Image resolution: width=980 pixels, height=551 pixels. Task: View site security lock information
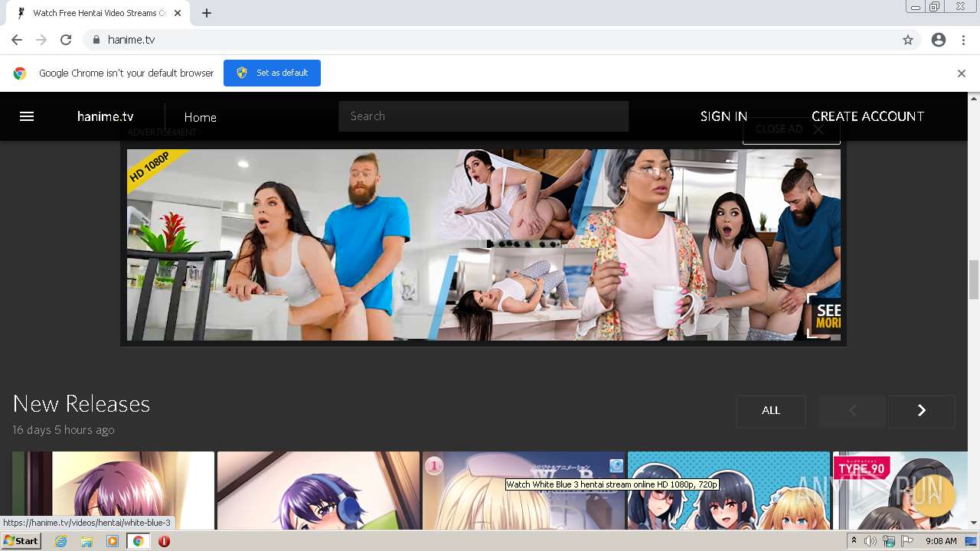coord(96,40)
